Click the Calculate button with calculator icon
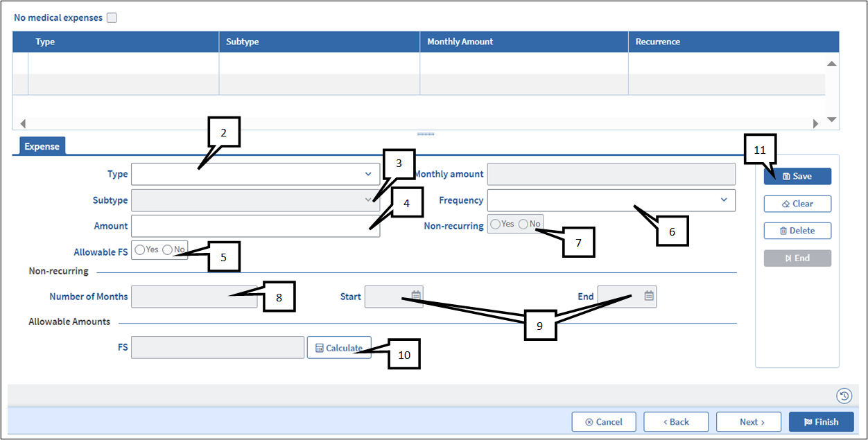 tap(339, 348)
